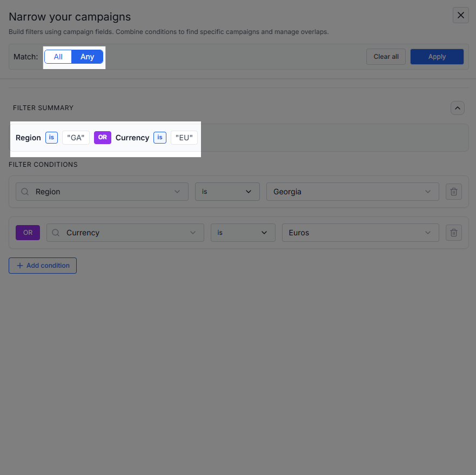Select the Any match option
This screenshot has width=476, height=475.
87,57
